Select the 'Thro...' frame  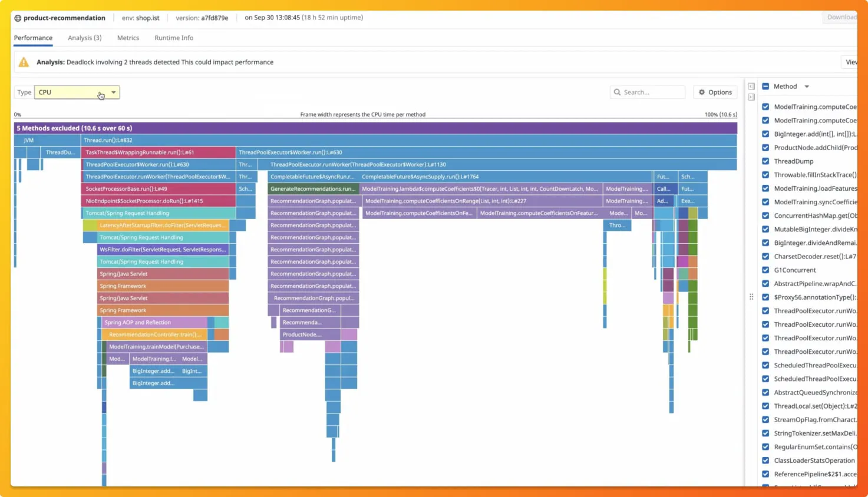click(618, 225)
